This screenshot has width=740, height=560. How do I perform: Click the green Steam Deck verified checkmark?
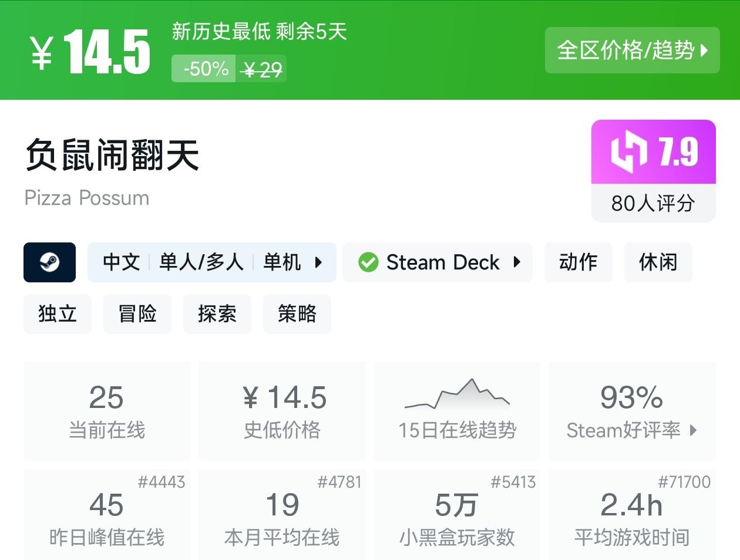pyautogui.click(x=368, y=262)
